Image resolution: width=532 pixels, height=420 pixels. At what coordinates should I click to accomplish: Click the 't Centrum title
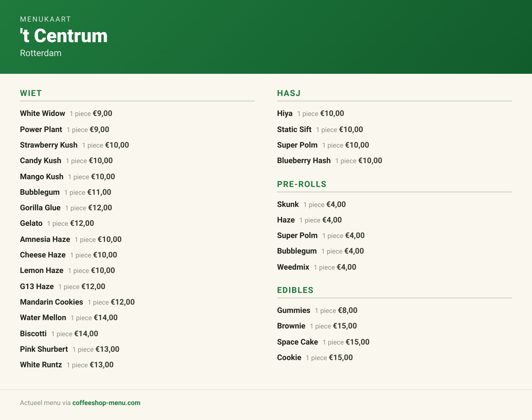point(64,36)
